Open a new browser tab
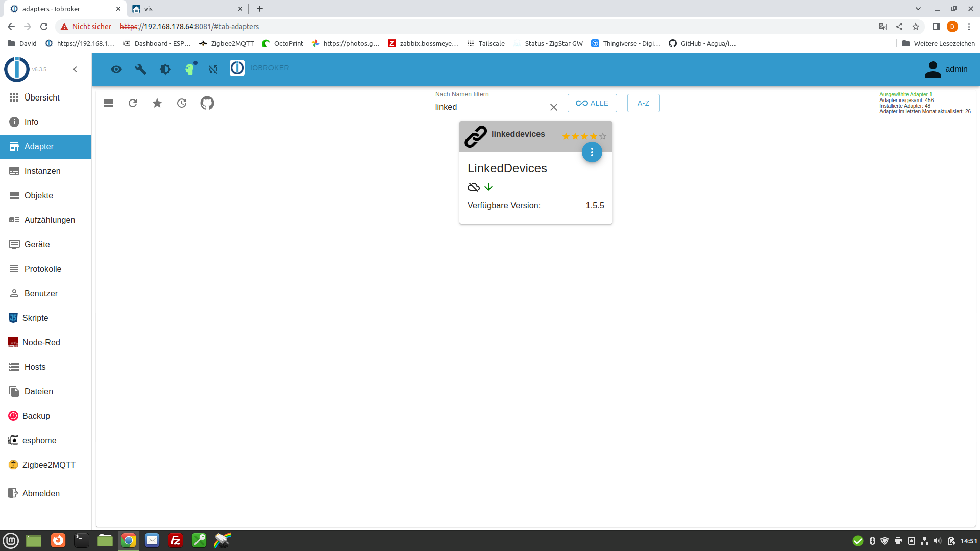 coord(260,9)
